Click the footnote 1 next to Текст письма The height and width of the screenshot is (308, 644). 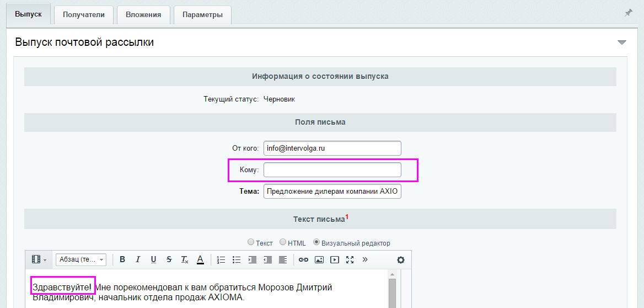347,217
